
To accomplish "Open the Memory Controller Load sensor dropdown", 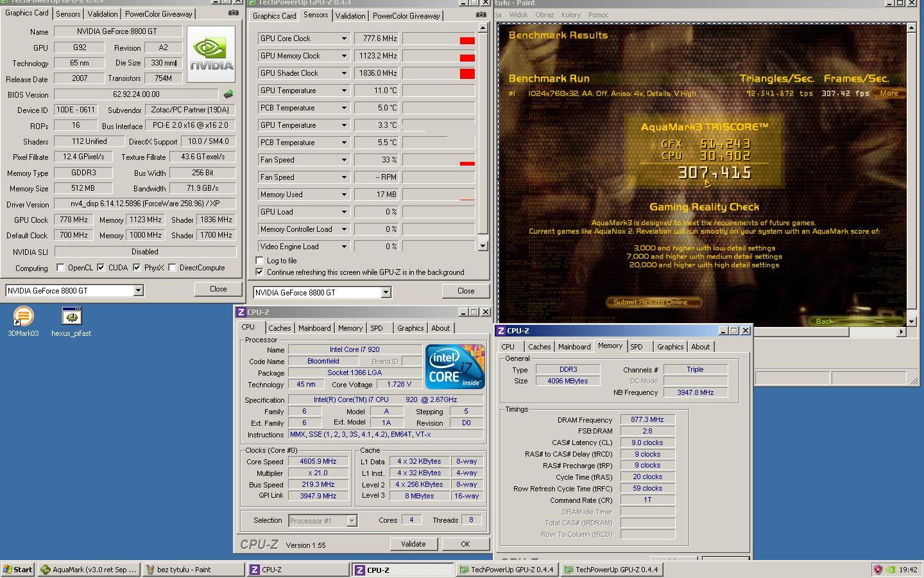I will point(344,229).
